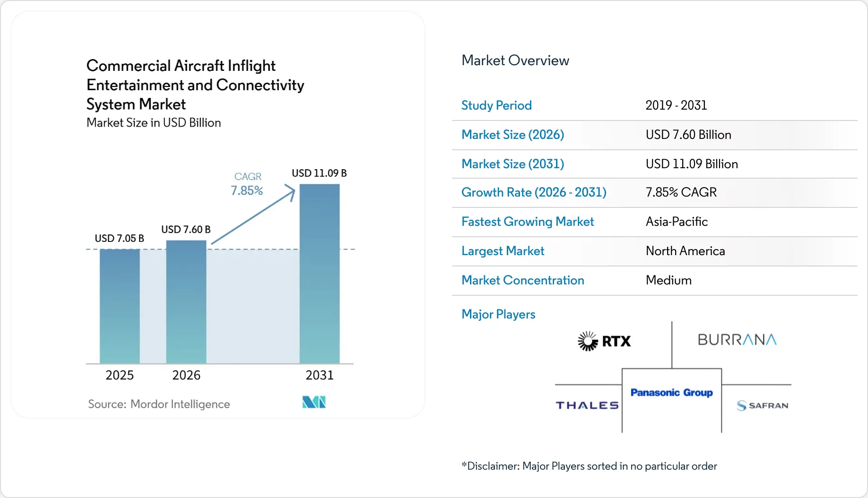Screen dimensions: 868x498
Task: Click the 'Medium' concentration value
Action: 668,280
